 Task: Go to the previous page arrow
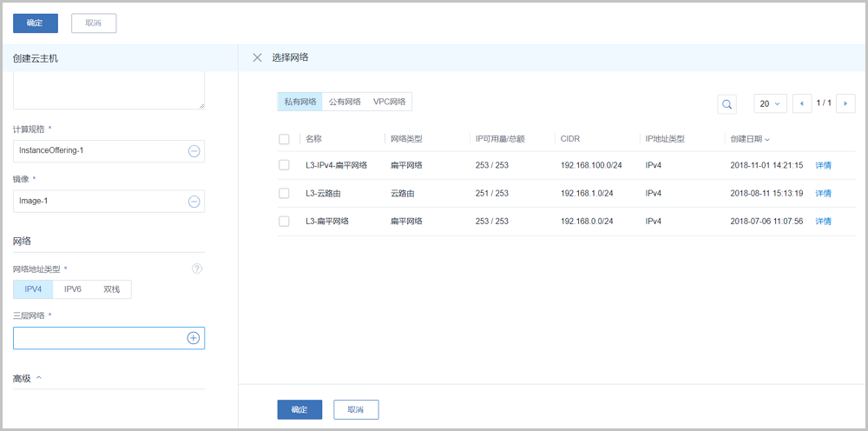pos(802,103)
